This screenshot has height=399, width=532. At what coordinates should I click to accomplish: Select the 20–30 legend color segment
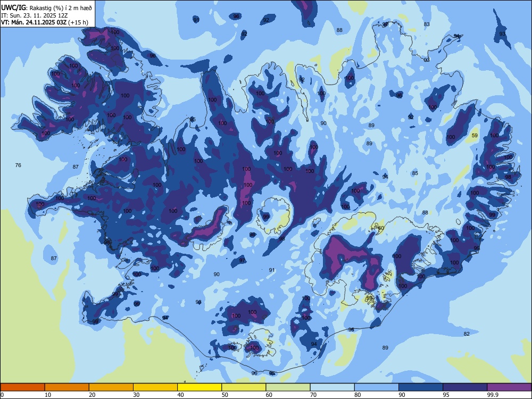111,387
